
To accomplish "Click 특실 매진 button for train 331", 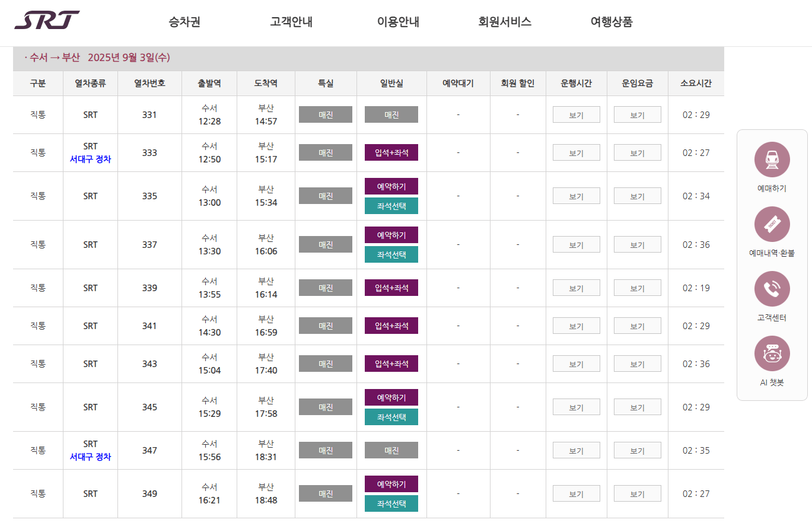I will (x=326, y=114).
